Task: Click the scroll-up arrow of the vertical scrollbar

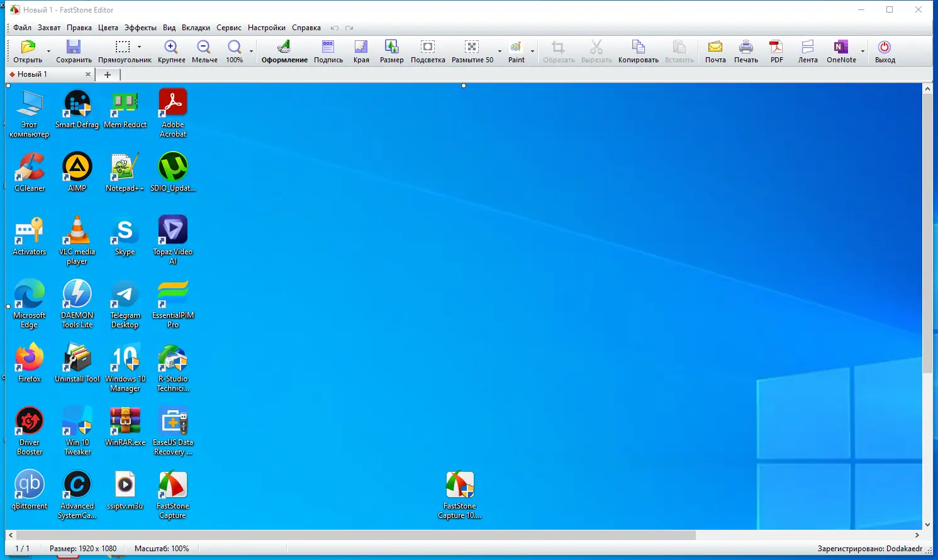Action: [927, 89]
